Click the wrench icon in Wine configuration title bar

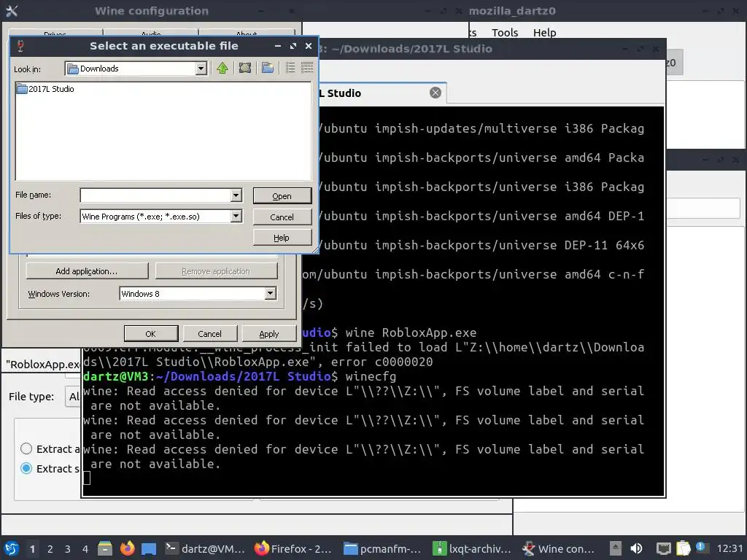(12, 10)
